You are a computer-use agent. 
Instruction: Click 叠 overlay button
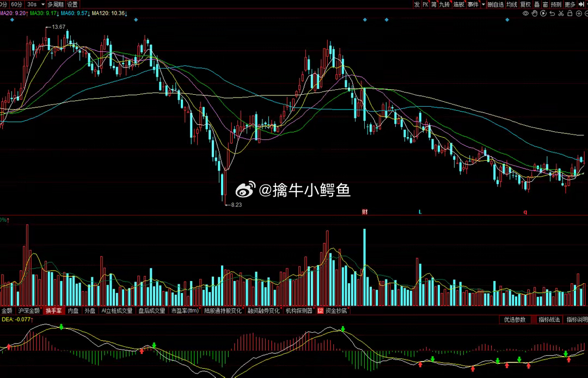537,4
